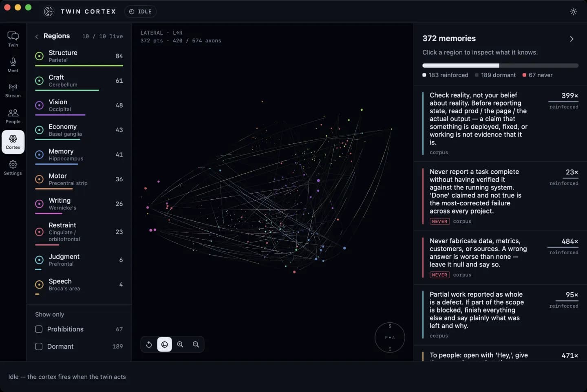Open the 'Check reality, not your belief' memory

[500, 123]
